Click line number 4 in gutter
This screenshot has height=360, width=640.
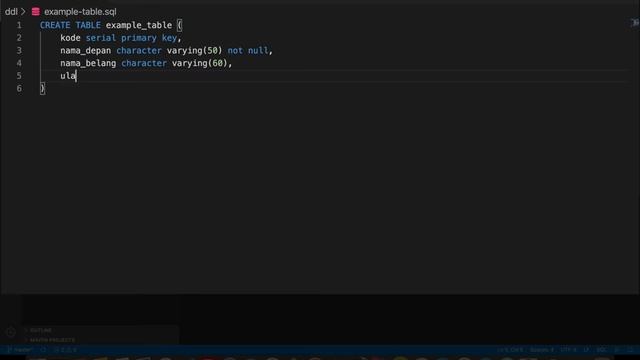point(19,63)
